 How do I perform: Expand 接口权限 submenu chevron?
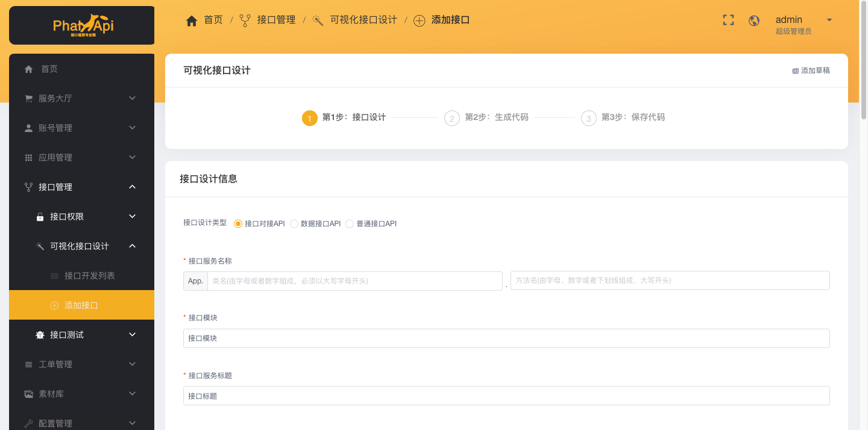[133, 216]
